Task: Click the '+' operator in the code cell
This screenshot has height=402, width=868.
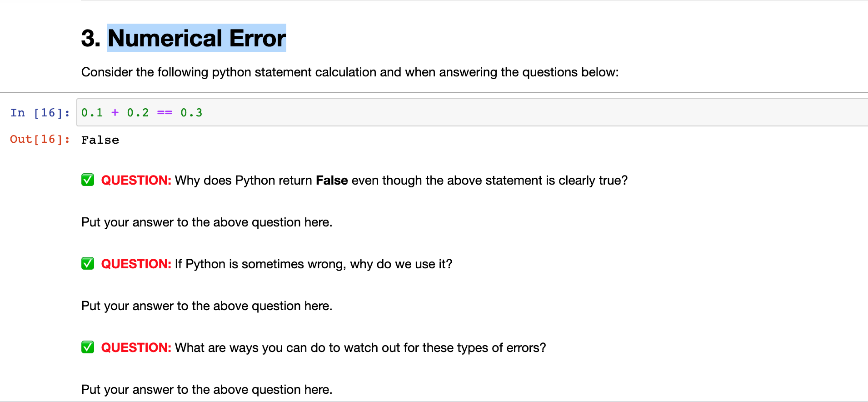Action: pos(115,113)
